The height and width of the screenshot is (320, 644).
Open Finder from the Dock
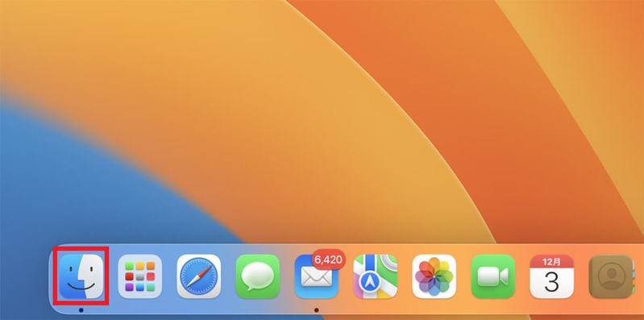point(81,276)
